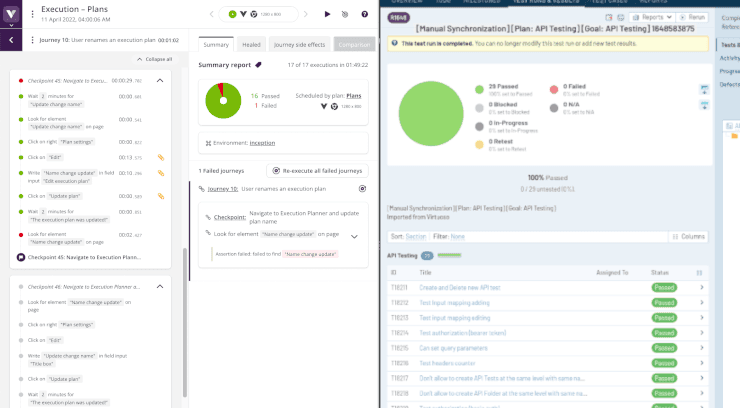Click the green status icon in execution selector
The image size is (740, 408).
coord(232,14)
